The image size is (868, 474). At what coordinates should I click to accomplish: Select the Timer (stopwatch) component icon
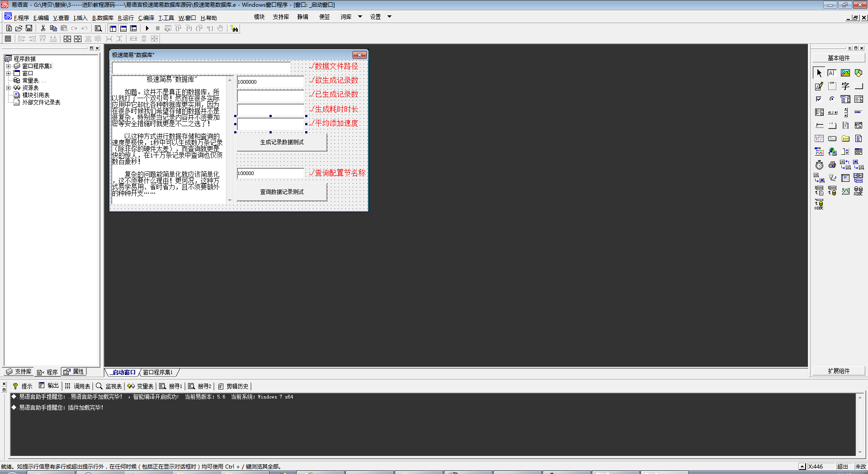point(819,165)
